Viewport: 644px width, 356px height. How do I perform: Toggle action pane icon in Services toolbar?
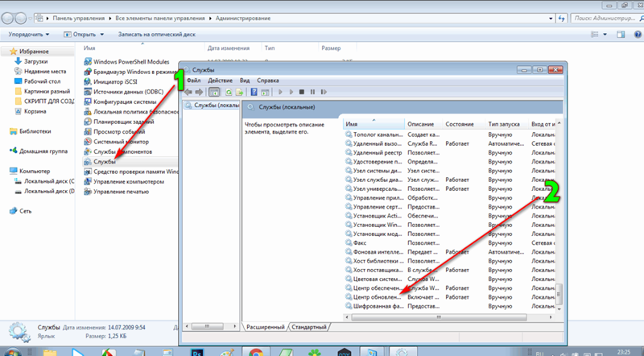265,92
